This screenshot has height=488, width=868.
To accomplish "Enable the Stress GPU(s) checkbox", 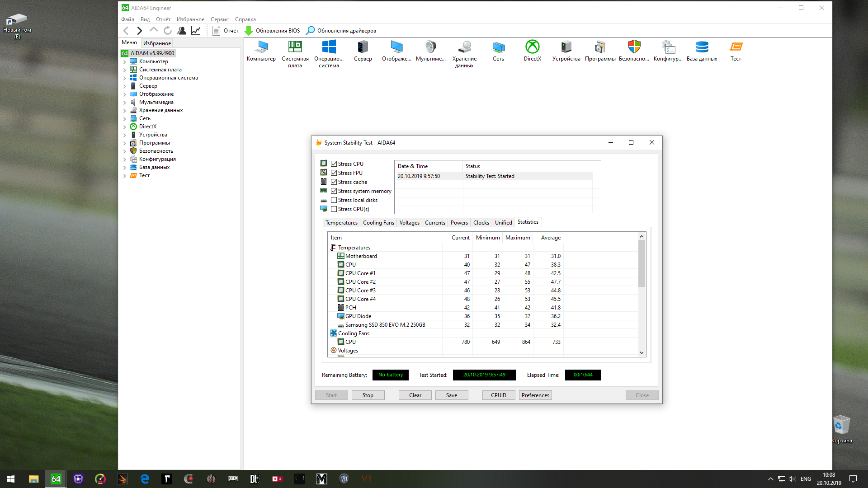I will (x=334, y=209).
